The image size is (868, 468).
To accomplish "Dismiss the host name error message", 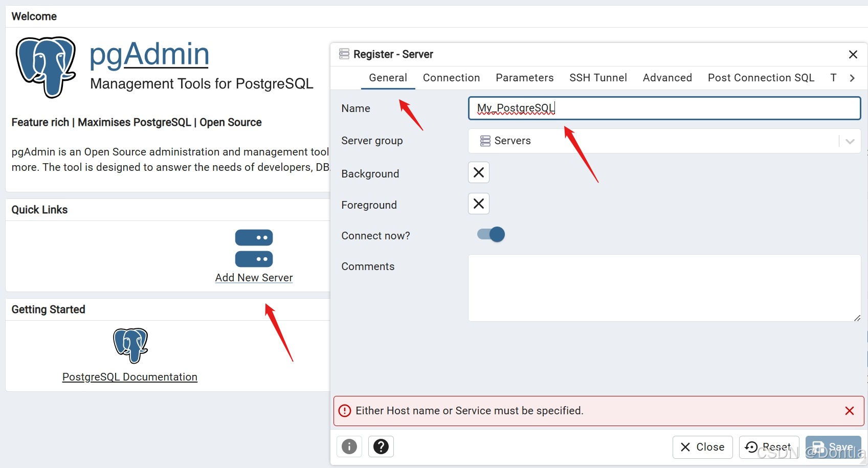I will (850, 411).
